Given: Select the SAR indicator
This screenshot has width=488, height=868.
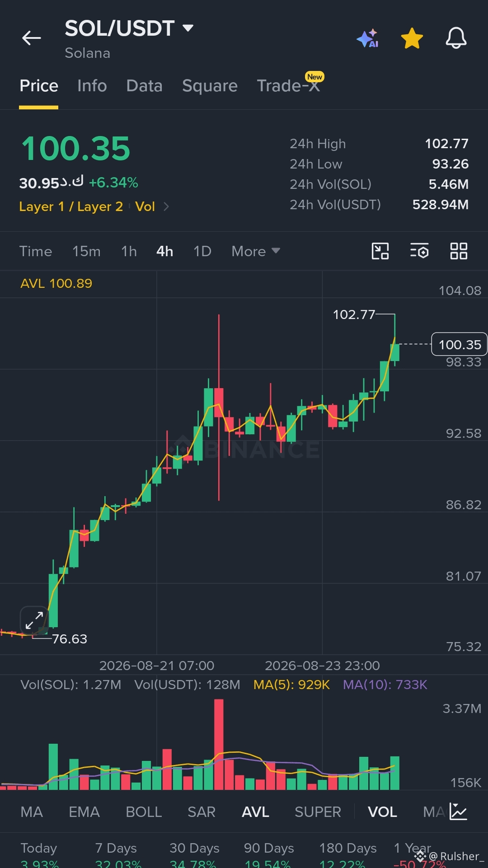Looking at the screenshot, I should (x=202, y=812).
